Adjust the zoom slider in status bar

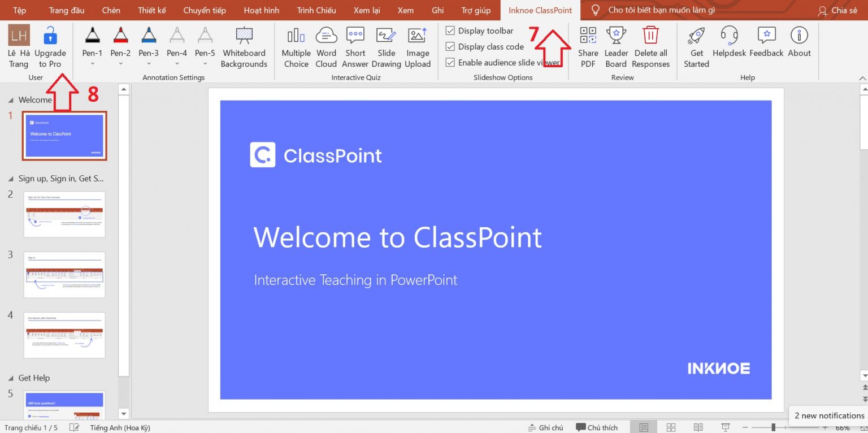773,427
